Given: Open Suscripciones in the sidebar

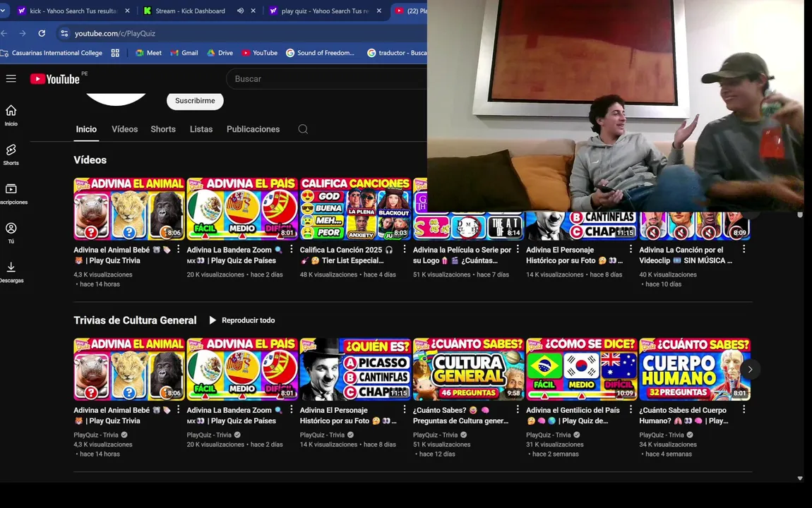Looking at the screenshot, I should (11, 194).
